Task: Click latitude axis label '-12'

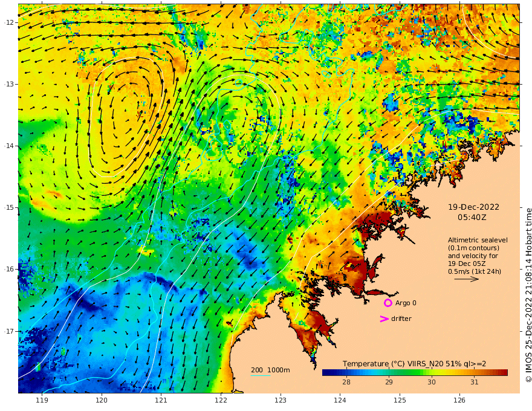Action: tap(9, 22)
